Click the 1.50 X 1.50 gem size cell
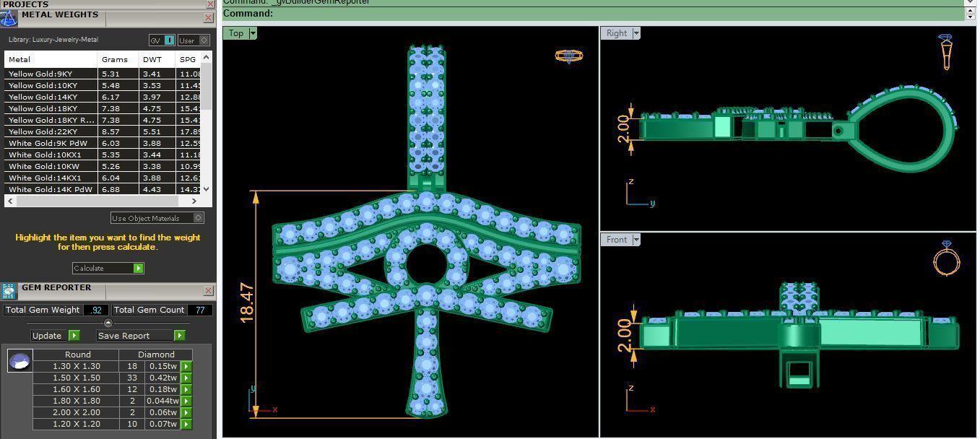Screen dimensions: 980x439 tap(76, 378)
